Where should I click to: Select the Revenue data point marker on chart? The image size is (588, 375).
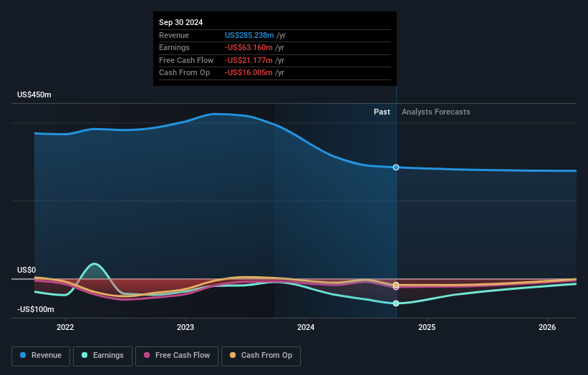(396, 167)
